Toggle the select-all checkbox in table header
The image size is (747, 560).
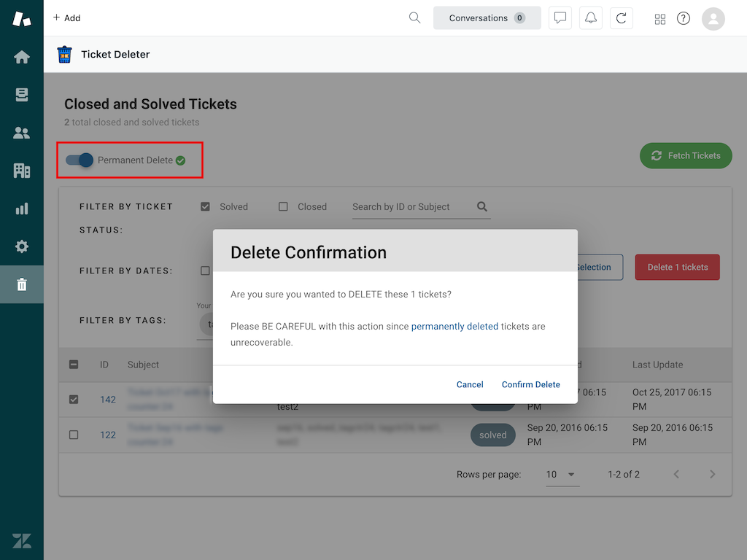point(74,365)
